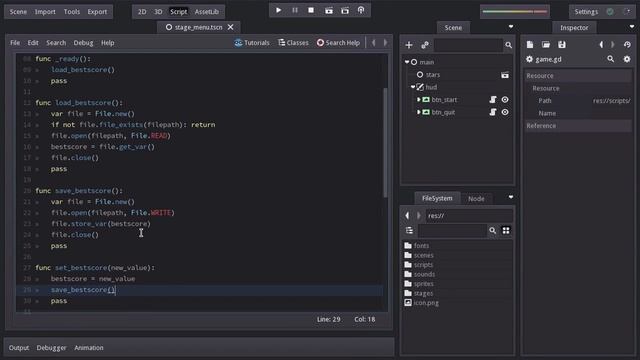Go back in FileSystem directory history
This screenshot has width=640, height=360.
[407, 216]
